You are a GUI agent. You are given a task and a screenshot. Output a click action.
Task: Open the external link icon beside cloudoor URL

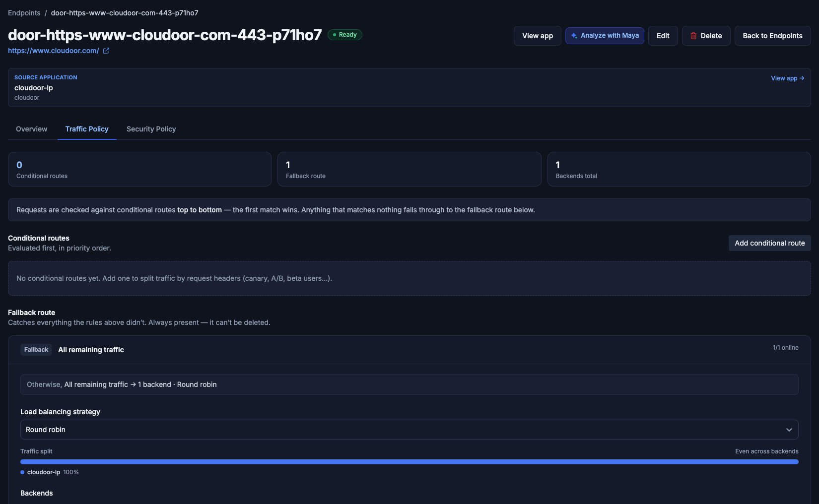[x=106, y=51]
